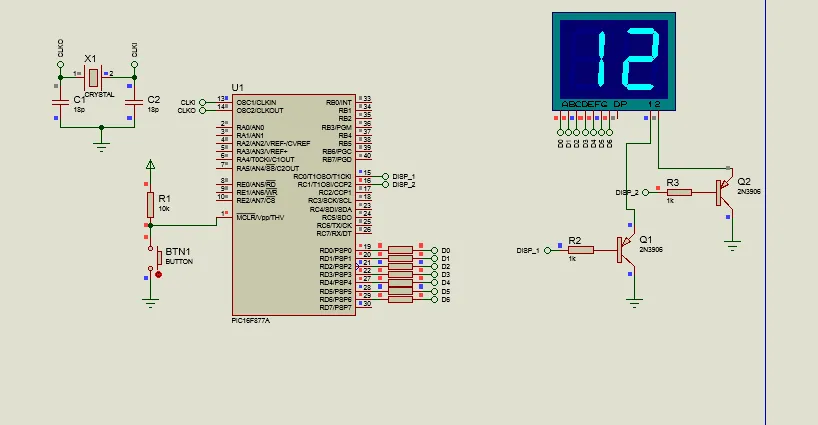Select the DISP_1 terminal at pin 15

click(x=386, y=176)
